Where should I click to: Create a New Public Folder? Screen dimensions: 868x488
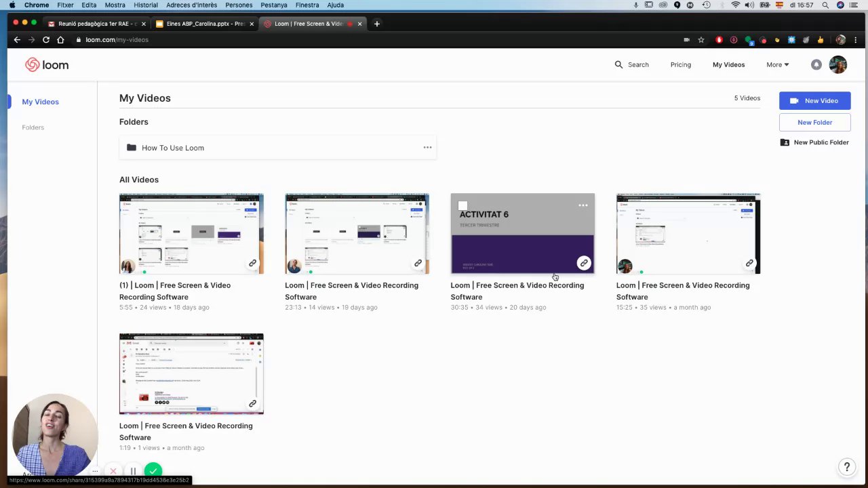[814, 142]
